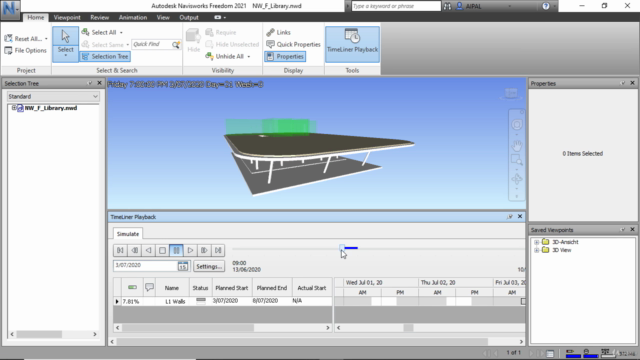Toggle auto-hide pin on Selection Tree panel
The image size is (640, 360).
90,83
